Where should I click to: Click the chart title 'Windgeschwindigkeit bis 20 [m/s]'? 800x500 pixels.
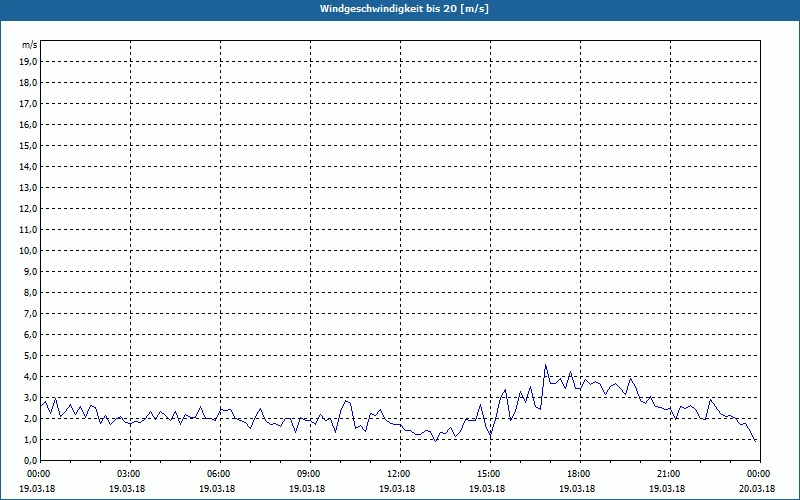[x=404, y=9]
